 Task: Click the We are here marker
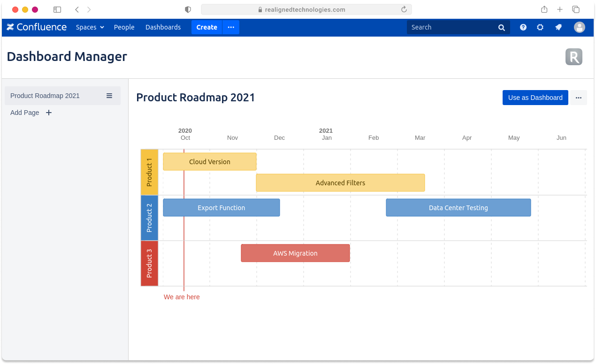point(182,297)
